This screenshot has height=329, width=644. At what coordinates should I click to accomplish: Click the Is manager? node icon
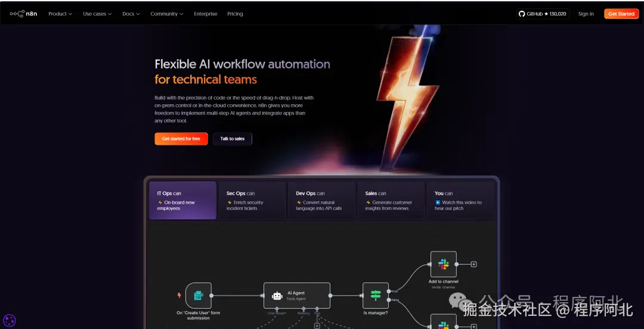(x=376, y=295)
